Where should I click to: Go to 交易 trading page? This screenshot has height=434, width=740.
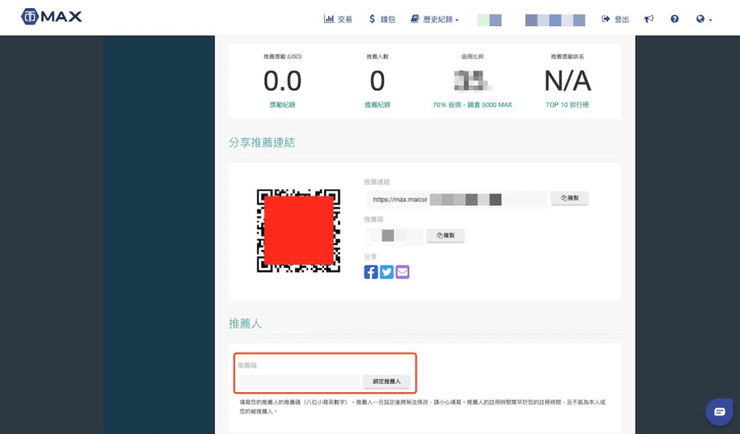(x=338, y=19)
